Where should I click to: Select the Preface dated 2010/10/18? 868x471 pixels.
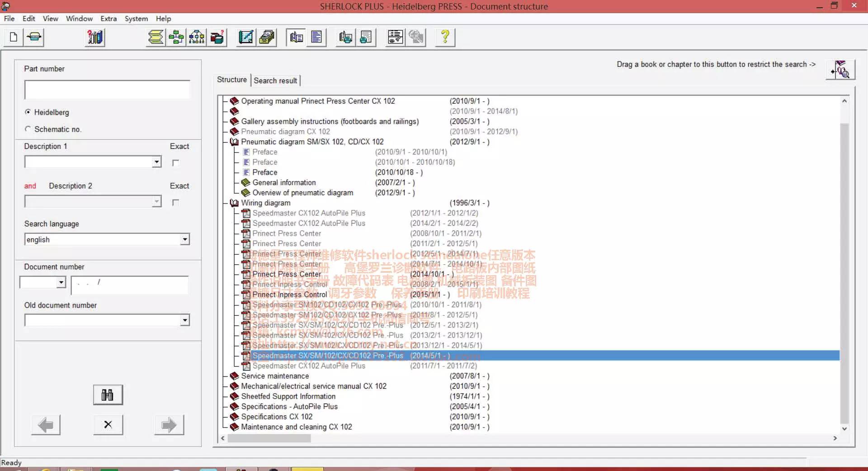pos(264,172)
